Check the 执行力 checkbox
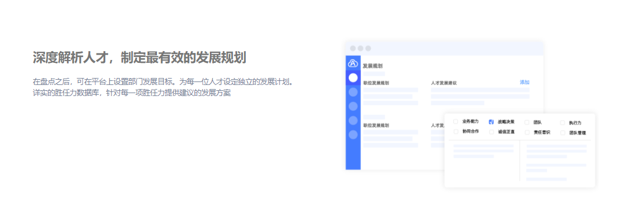Image resolution: width=644 pixels, height=220 pixels. click(563, 123)
